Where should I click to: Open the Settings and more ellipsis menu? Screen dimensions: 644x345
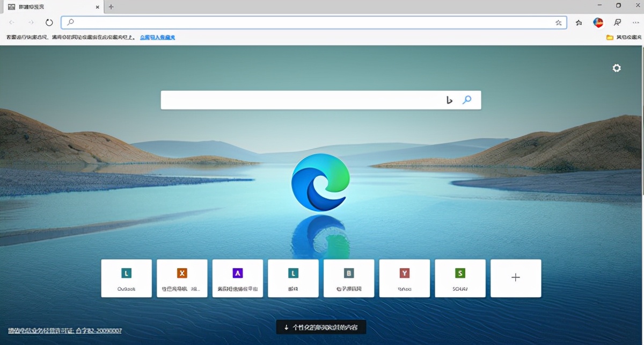tap(635, 23)
